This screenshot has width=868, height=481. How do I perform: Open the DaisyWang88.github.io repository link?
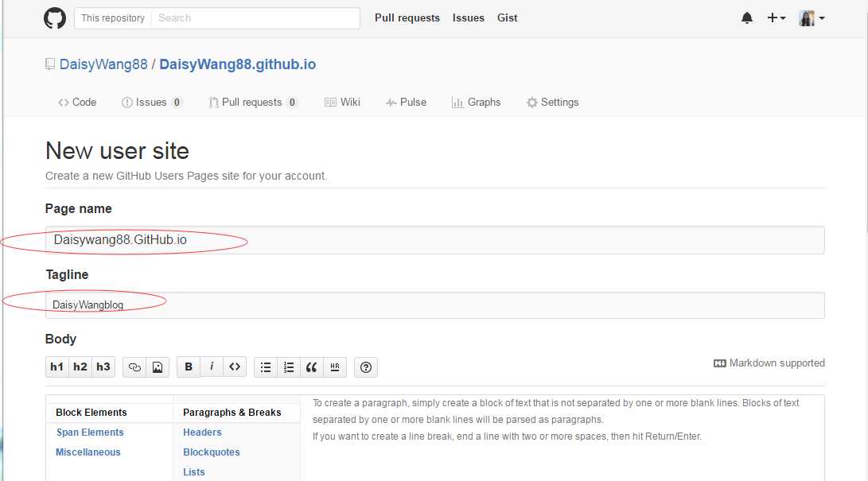pos(237,64)
